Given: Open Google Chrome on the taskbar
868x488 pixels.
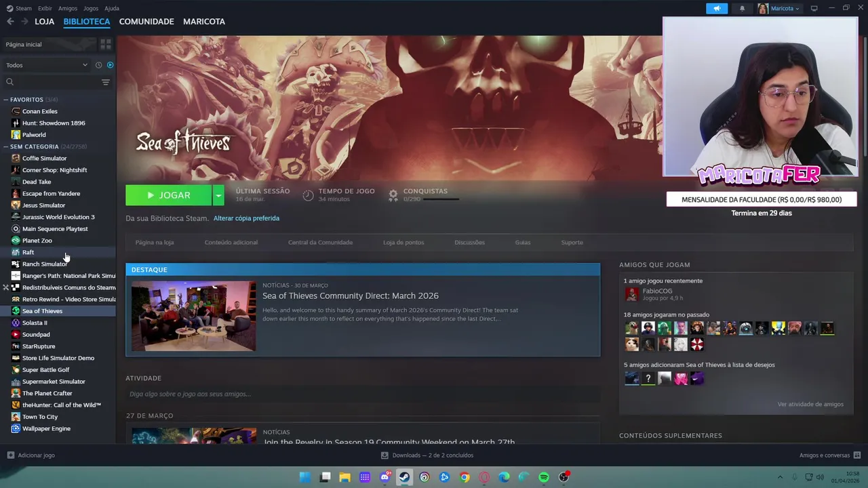Looking at the screenshot, I should (465, 477).
